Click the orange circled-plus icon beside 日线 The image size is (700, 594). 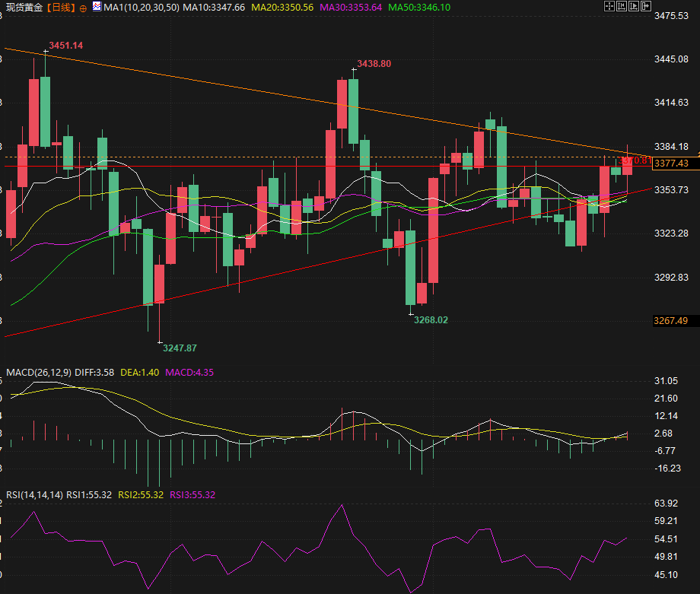pos(83,8)
